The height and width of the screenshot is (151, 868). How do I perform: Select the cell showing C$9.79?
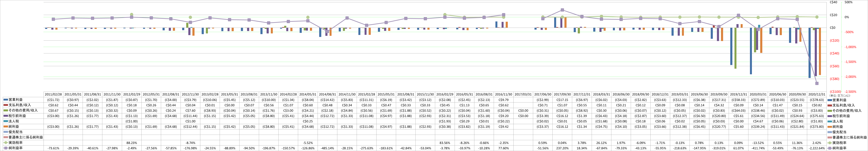(x=504, y=100)
